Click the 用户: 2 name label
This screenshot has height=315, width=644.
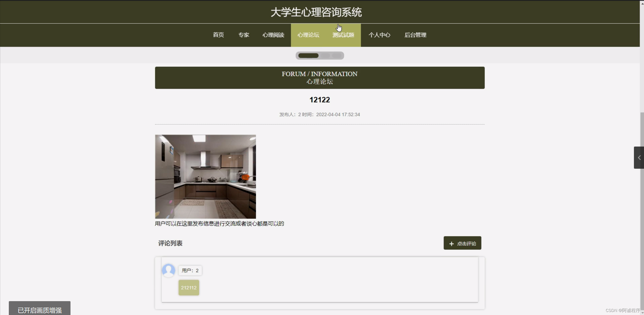[x=190, y=270]
